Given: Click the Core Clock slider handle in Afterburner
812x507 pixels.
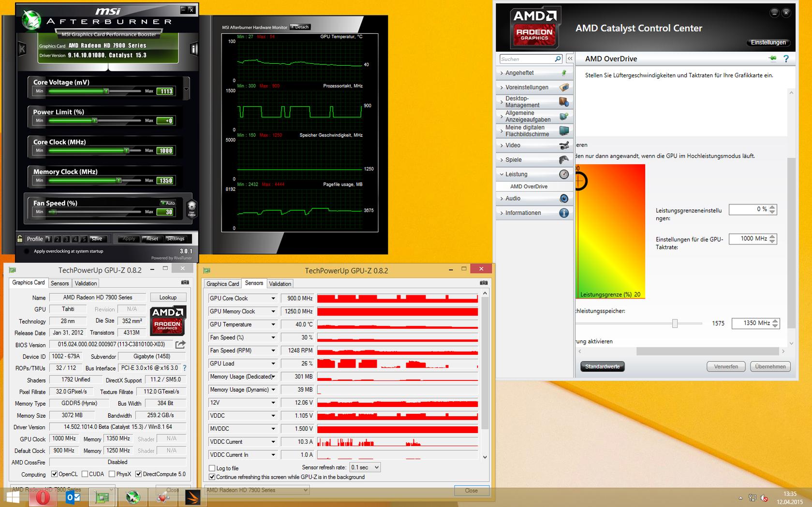Looking at the screenshot, I should coord(126,150).
